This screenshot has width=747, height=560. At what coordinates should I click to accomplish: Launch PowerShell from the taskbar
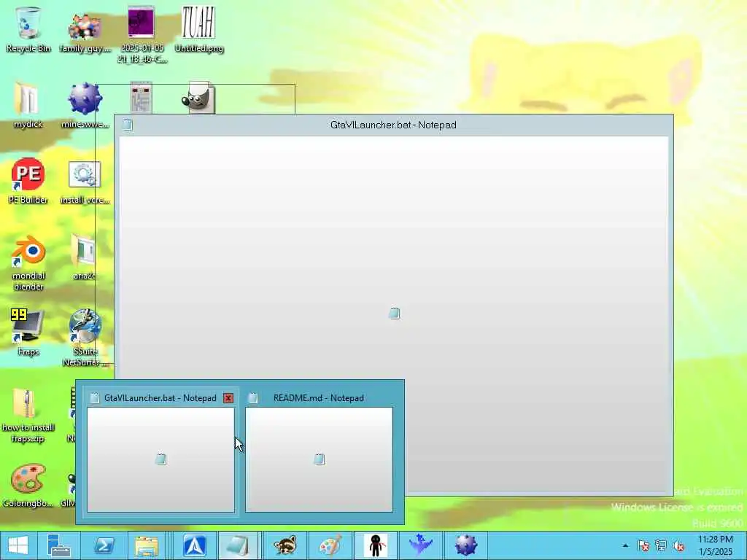point(104,545)
